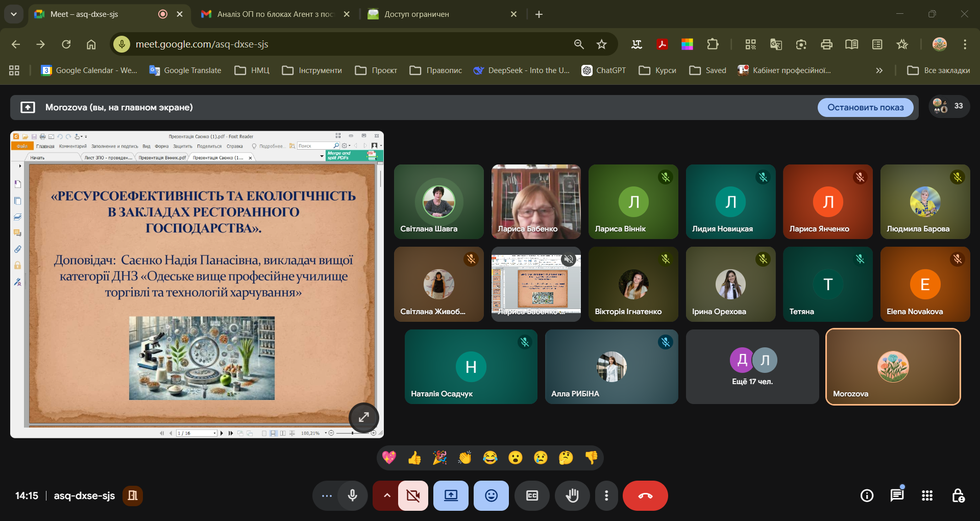This screenshot has width=980, height=521.
Task: Send the thumbs up reaction
Action: [414, 458]
